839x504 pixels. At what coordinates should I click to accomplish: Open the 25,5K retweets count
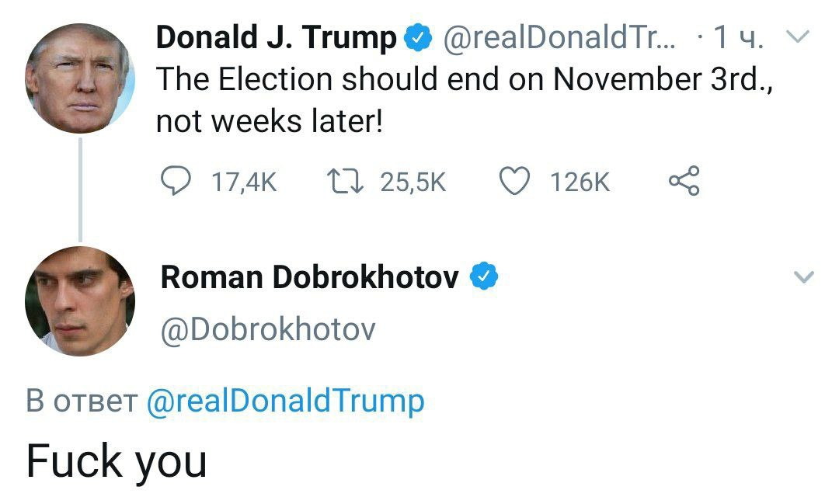(x=413, y=182)
